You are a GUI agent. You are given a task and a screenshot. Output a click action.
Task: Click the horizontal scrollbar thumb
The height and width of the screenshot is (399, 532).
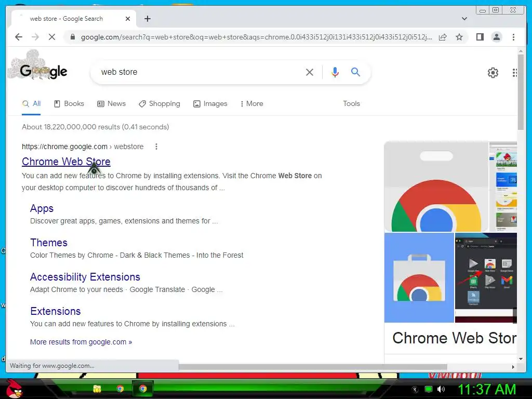coord(312,367)
